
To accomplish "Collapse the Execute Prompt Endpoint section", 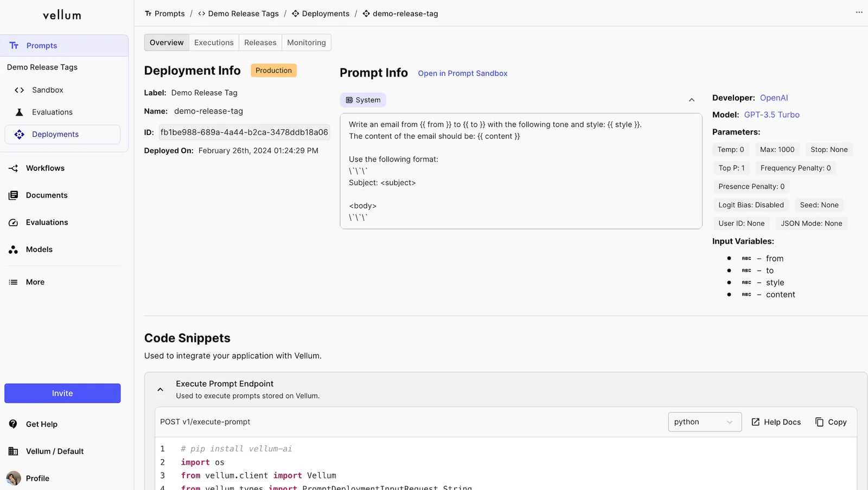I will coord(160,389).
